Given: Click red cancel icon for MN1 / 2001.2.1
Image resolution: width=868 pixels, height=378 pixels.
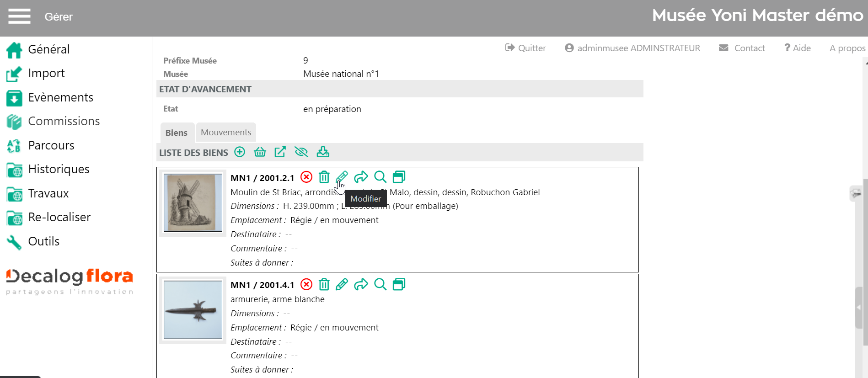Looking at the screenshot, I should [x=306, y=177].
